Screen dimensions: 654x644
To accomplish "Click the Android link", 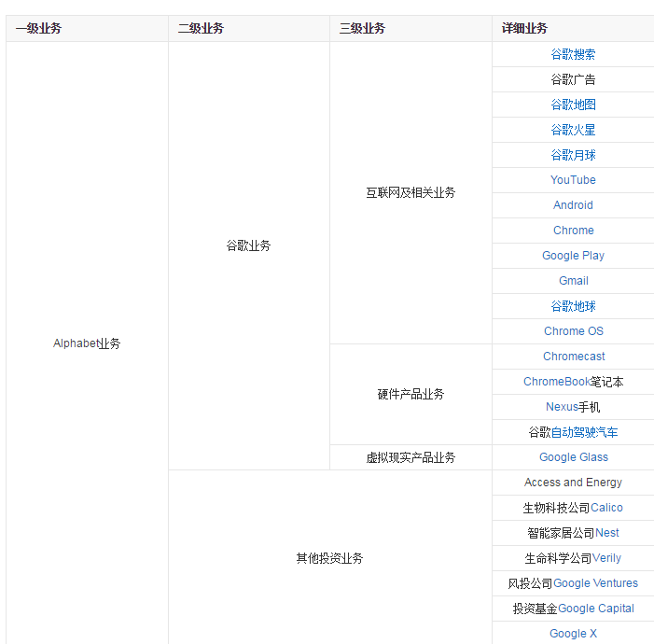I will (573, 205).
